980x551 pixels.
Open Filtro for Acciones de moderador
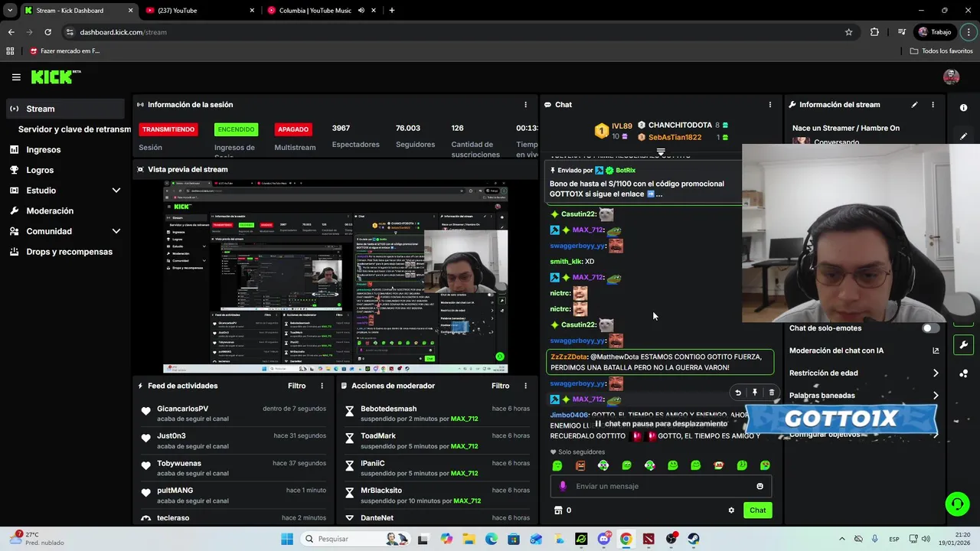tap(500, 386)
